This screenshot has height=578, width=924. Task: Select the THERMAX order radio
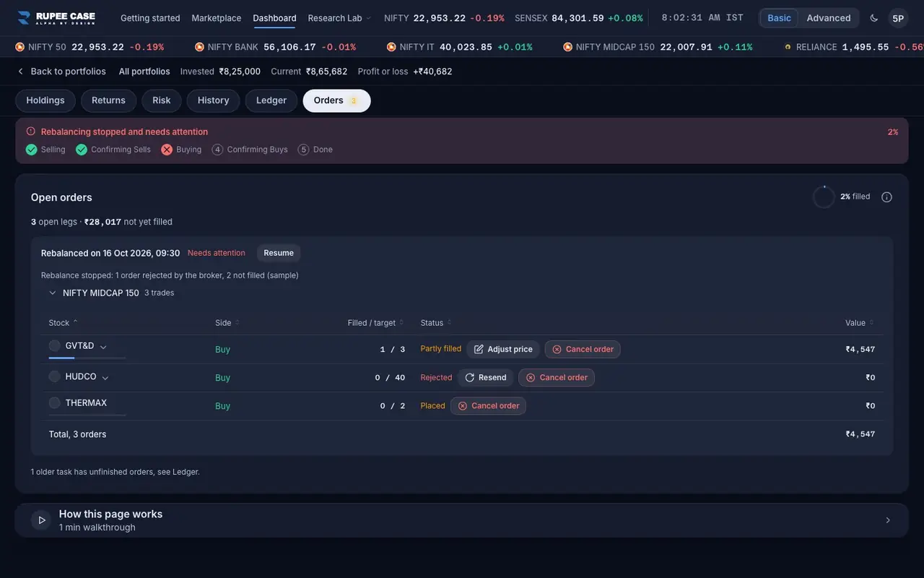tap(54, 402)
